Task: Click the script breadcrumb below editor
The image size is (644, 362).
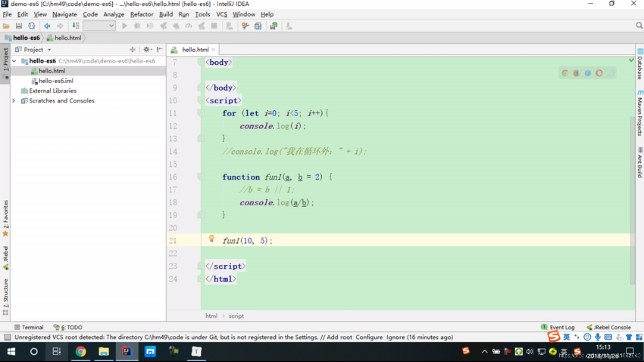Action: pos(236,316)
